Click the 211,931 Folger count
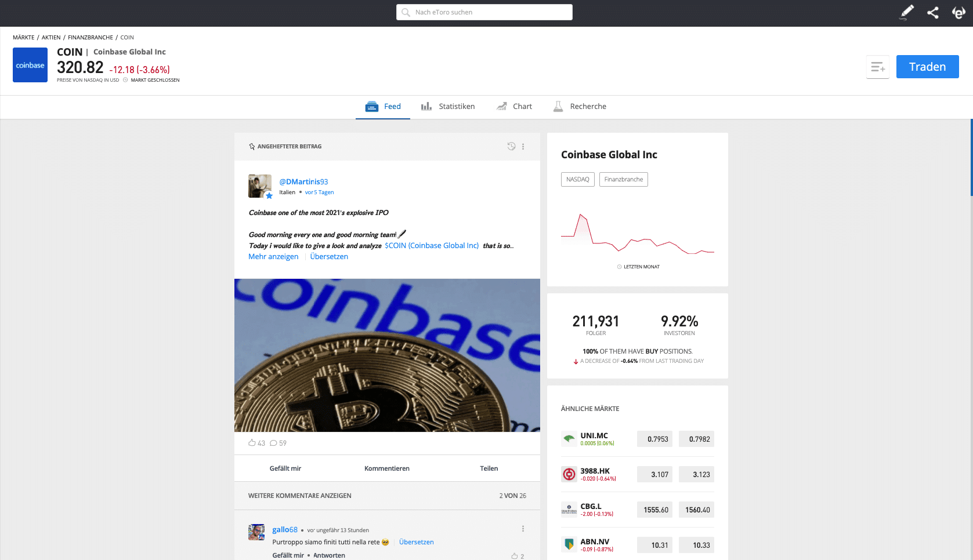The image size is (973, 560). pos(596,321)
